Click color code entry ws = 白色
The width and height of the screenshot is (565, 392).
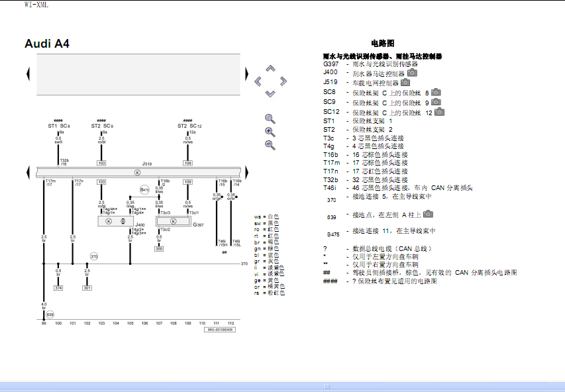[x=266, y=217]
